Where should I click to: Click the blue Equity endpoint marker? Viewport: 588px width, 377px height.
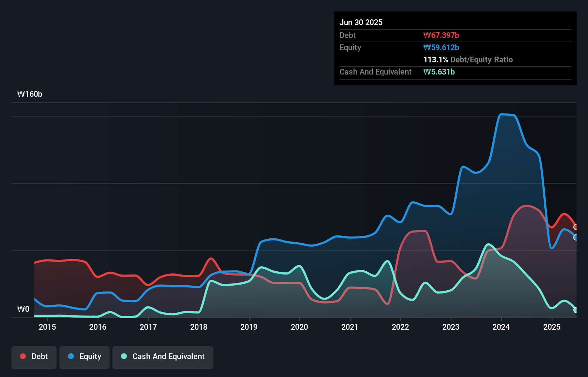pyautogui.click(x=575, y=237)
